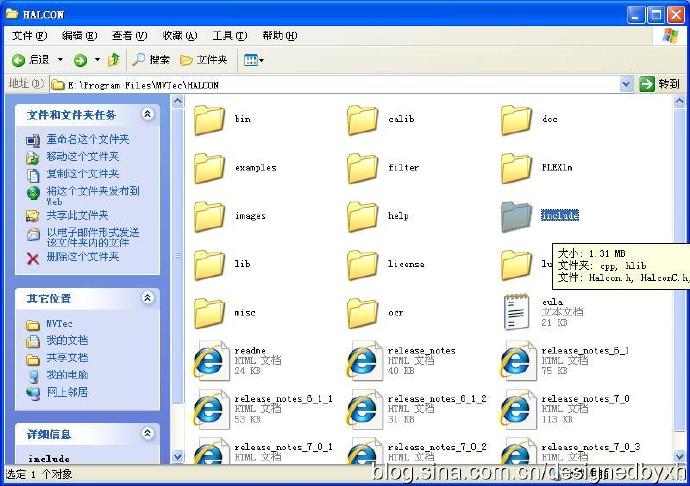Viewport: 690px width, 486px height.
Task: Click 共享此文件夹 link
Action: [77, 215]
